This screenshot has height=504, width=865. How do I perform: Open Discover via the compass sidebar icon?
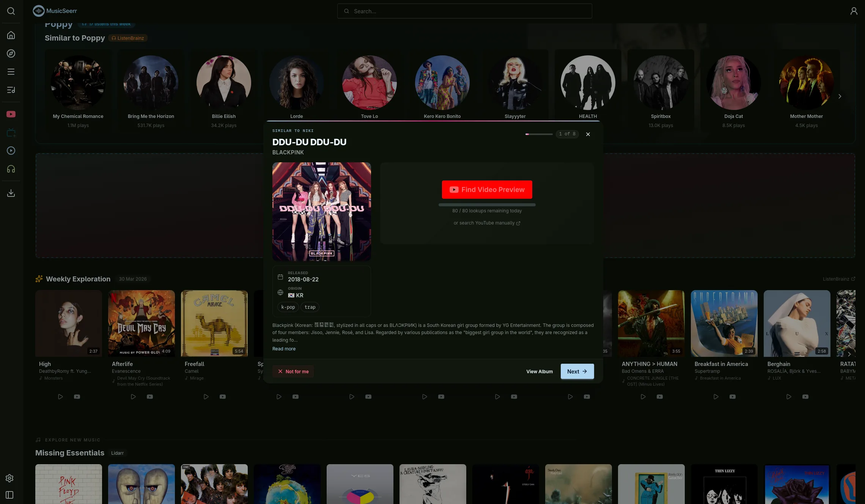(x=11, y=53)
